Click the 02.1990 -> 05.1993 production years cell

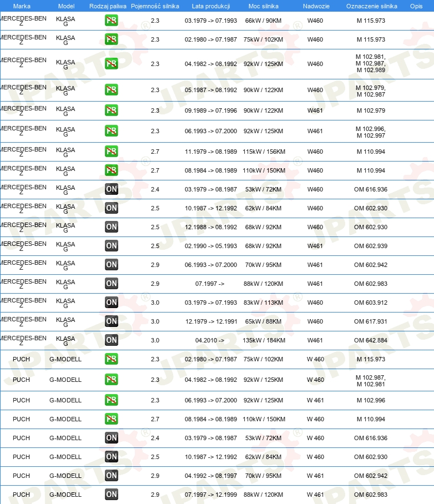(211, 246)
